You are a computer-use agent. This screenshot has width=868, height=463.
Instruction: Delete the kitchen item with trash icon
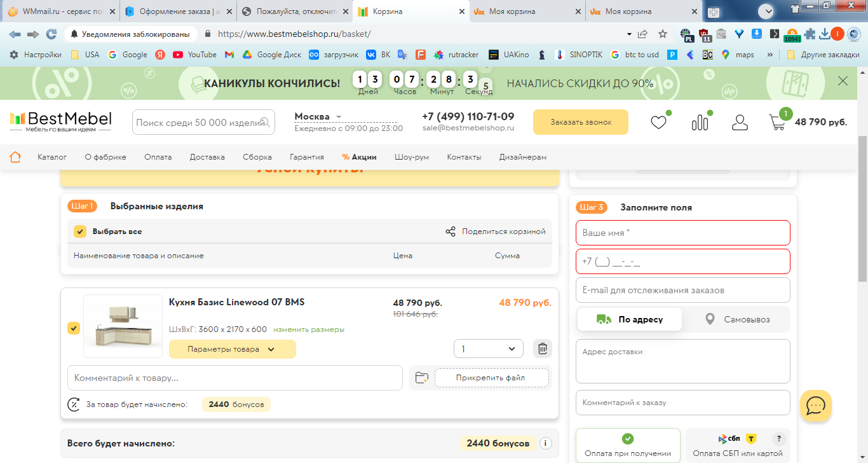(543, 349)
